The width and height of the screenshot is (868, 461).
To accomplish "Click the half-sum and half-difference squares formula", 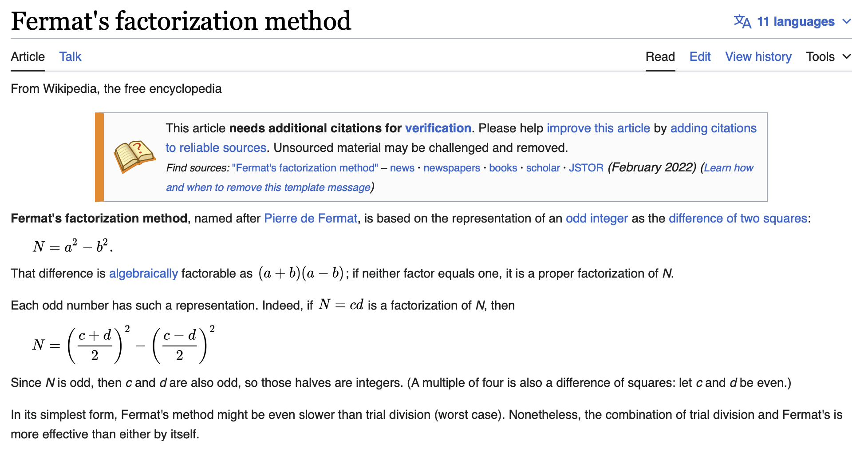I will click(x=124, y=345).
